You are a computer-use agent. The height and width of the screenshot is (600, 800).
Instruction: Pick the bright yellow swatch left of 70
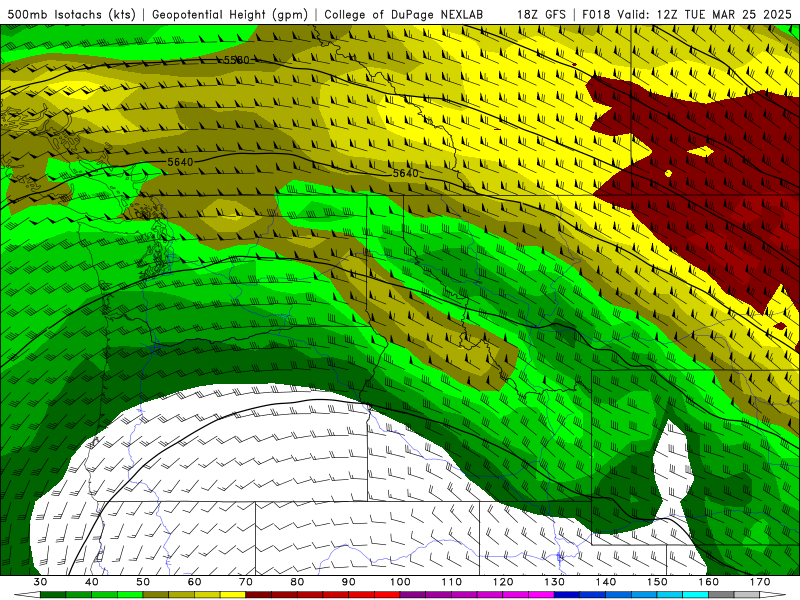pos(233,595)
